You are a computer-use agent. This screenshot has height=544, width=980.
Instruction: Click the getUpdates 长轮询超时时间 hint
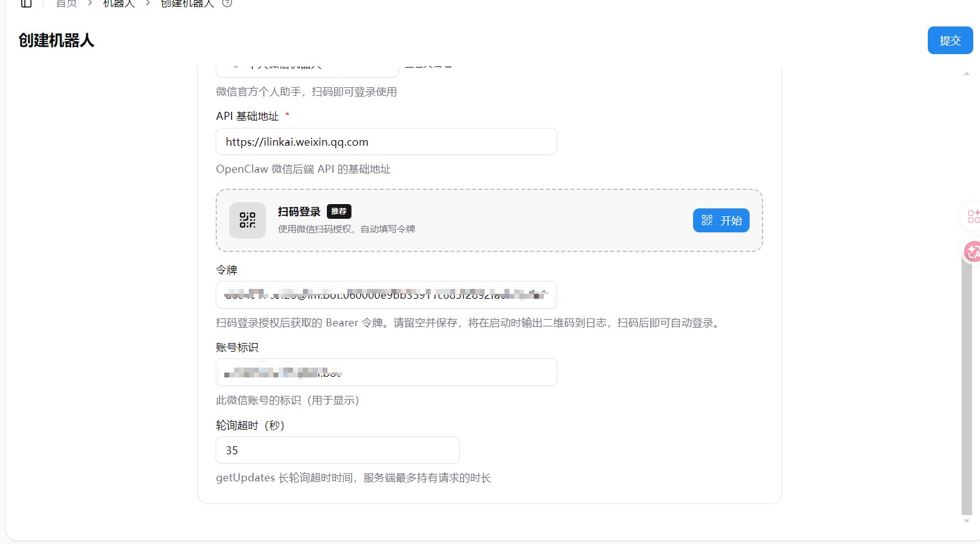(354, 478)
